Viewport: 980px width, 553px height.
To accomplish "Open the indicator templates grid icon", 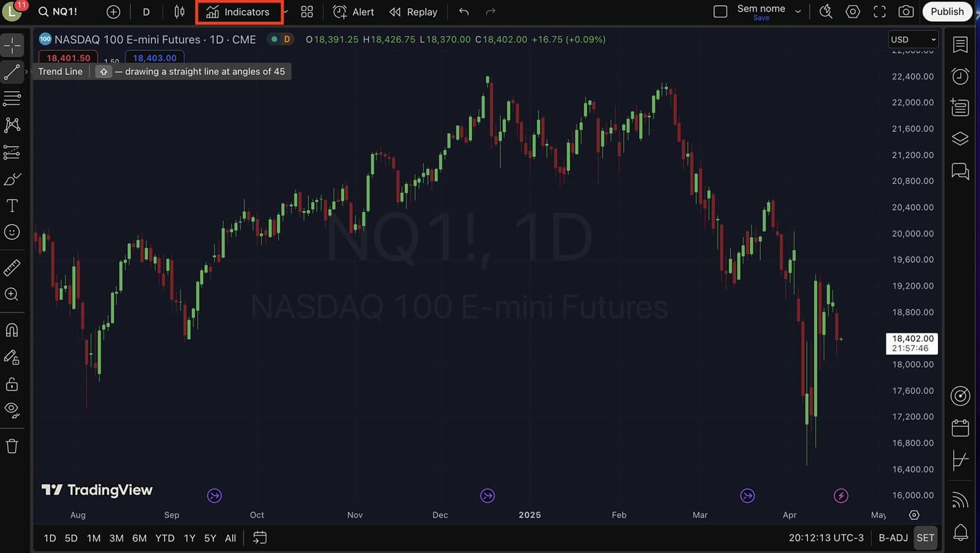I will tap(307, 12).
